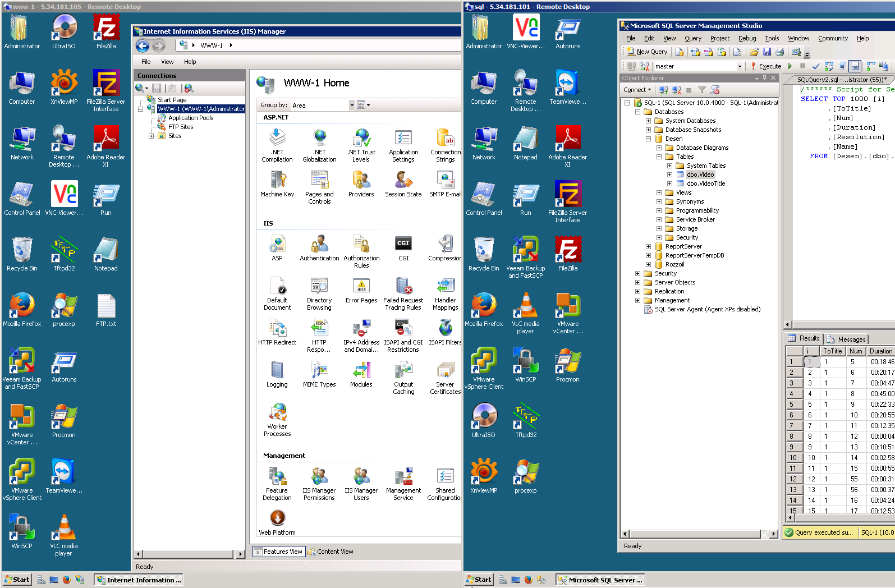
Task: Switch to the Messages tab
Action: pos(847,339)
